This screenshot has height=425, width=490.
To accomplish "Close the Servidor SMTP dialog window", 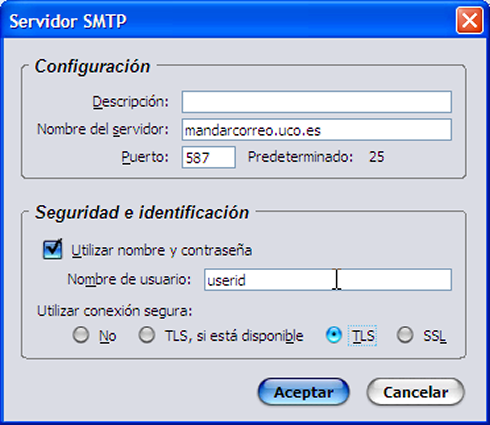I will click(x=469, y=21).
